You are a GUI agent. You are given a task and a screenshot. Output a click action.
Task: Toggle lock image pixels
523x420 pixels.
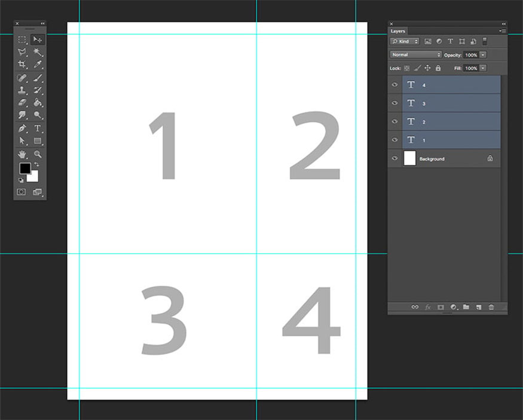coord(417,68)
